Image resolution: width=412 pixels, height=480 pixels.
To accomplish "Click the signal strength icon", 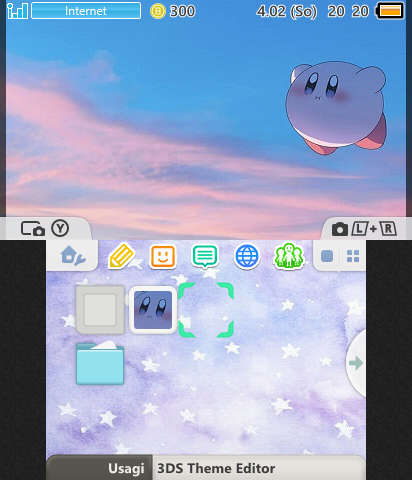I will coord(17,11).
